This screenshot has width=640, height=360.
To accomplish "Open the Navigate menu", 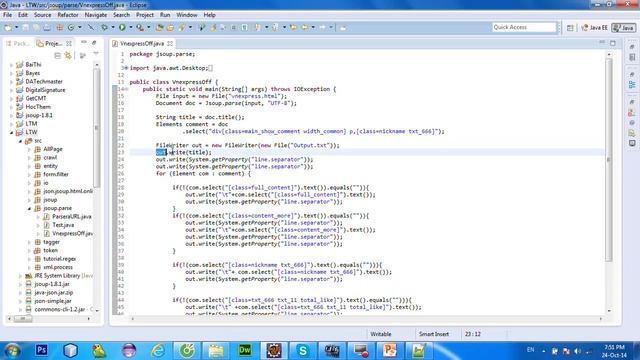I will tap(96, 15).
